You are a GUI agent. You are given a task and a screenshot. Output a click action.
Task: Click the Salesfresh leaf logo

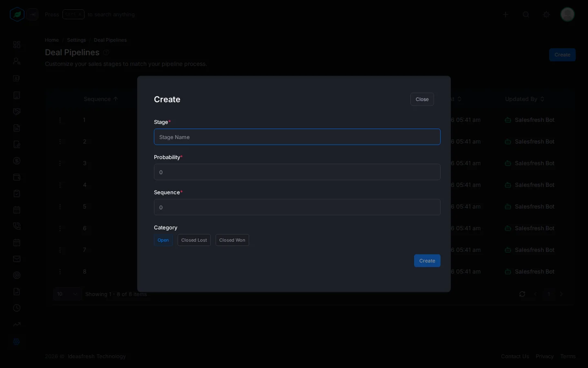coord(17,15)
